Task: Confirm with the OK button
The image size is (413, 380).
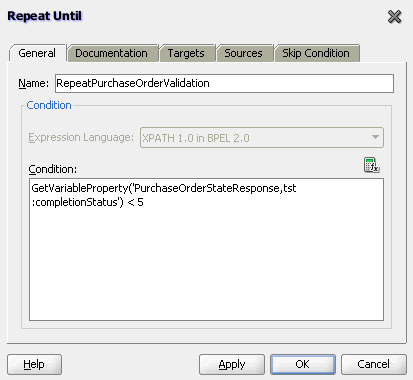Action: pyautogui.click(x=303, y=364)
